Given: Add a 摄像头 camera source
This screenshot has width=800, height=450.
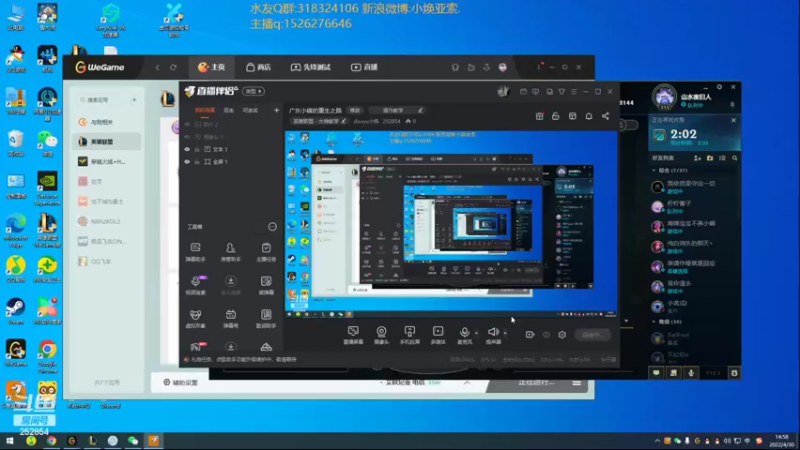Looking at the screenshot, I should pyautogui.click(x=381, y=335).
